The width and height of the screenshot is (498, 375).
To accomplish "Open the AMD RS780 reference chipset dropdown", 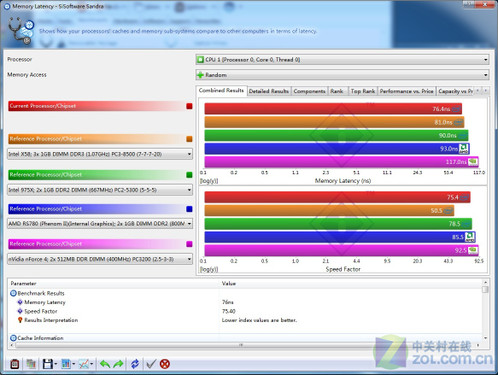I will coord(100,224).
